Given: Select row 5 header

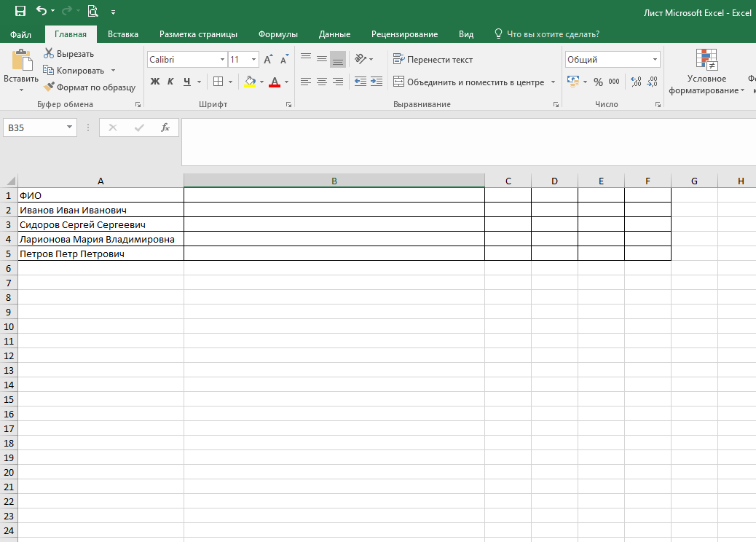Looking at the screenshot, I should (x=9, y=254).
